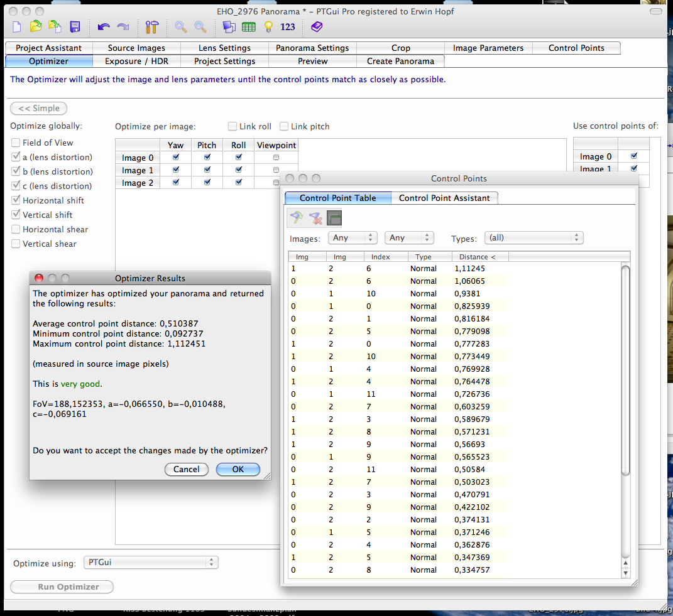Open the Panorama Settings tab

click(x=312, y=48)
